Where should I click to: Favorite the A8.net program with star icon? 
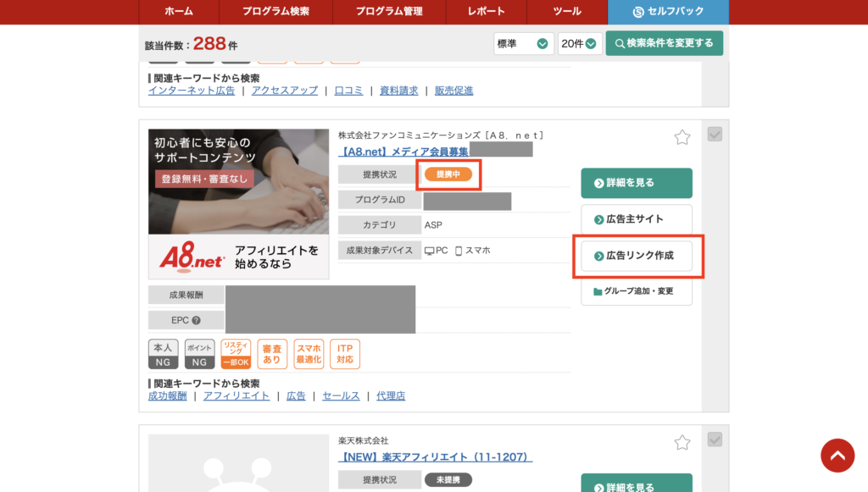682,137
